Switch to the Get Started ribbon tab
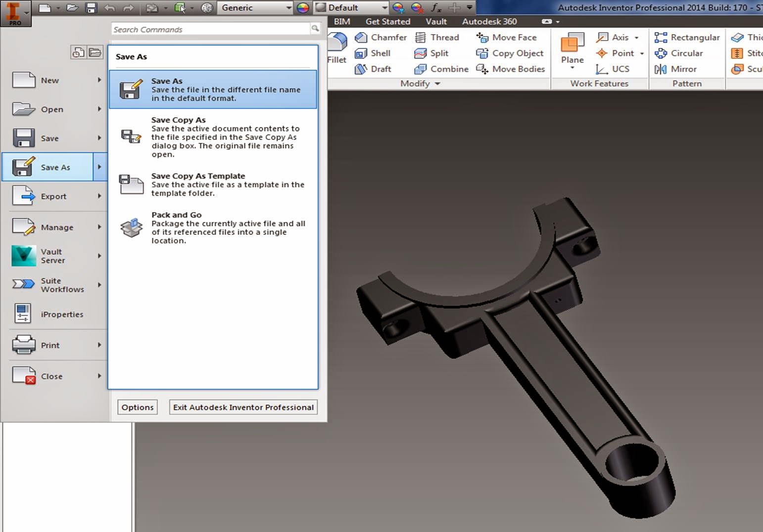The height and width of the screenshot is (532, 763). [x=388, y=21]
